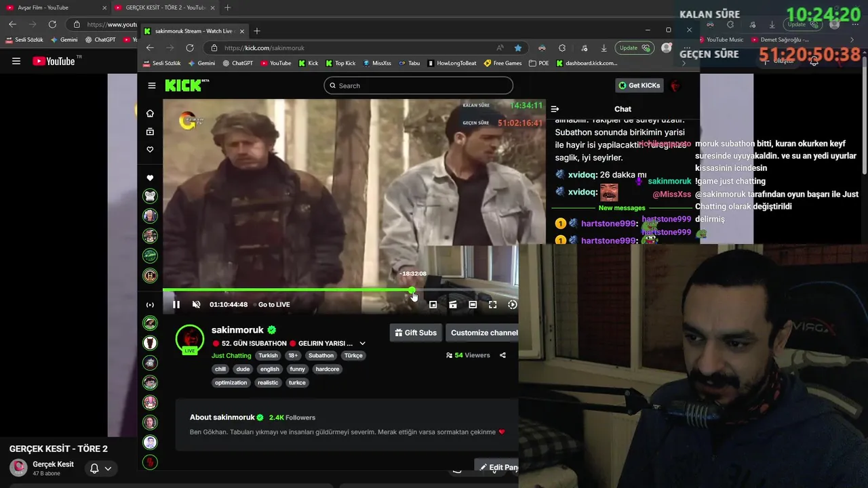Jump along the green stream progress bar

pyautogui.click(x=288, y=290)
